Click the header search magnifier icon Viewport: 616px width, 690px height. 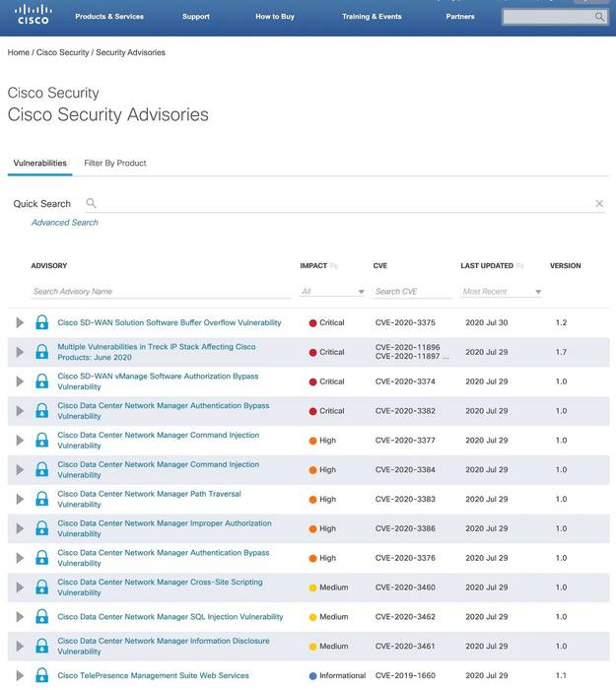pos(599,17)
